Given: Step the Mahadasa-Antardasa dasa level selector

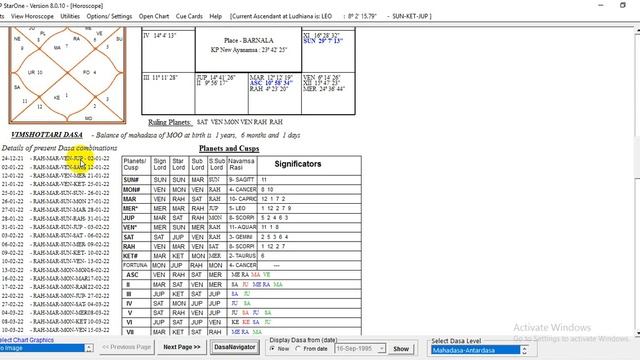Looking at the screenshot, I should [x=524, y=350].
